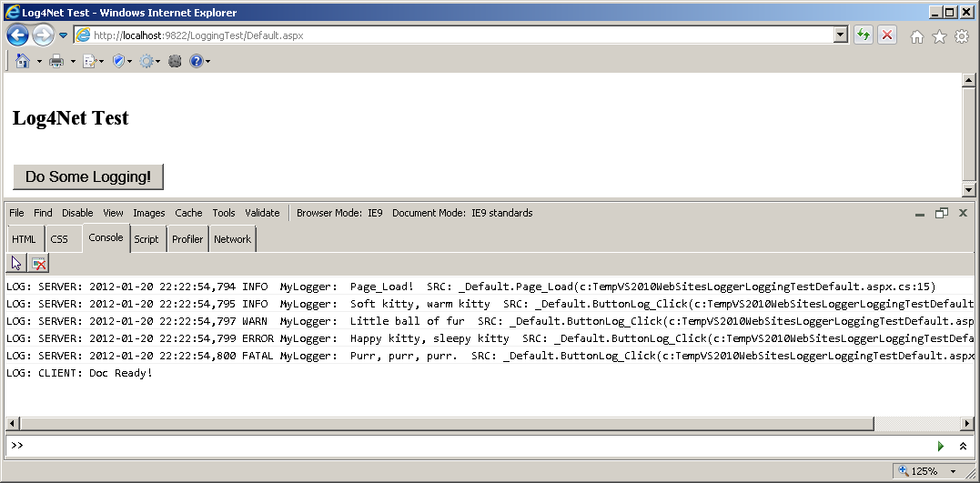The height and width of the screenshot is (483, 980).
Task: Close the developer tools pane
Action: pos(963,213)
